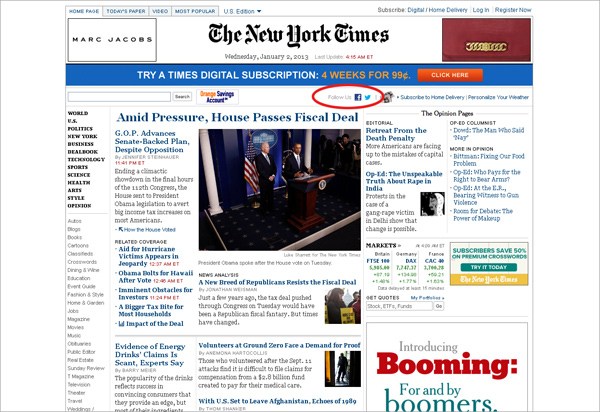Open the 'Amid Pressure, House Passes Fiscal Deal' headline
This screenshot has height=412, width=600.
[237, 117]
